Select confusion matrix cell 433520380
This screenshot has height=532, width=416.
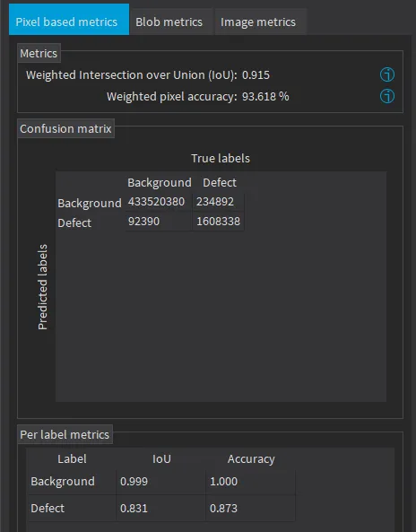[159, 202]
